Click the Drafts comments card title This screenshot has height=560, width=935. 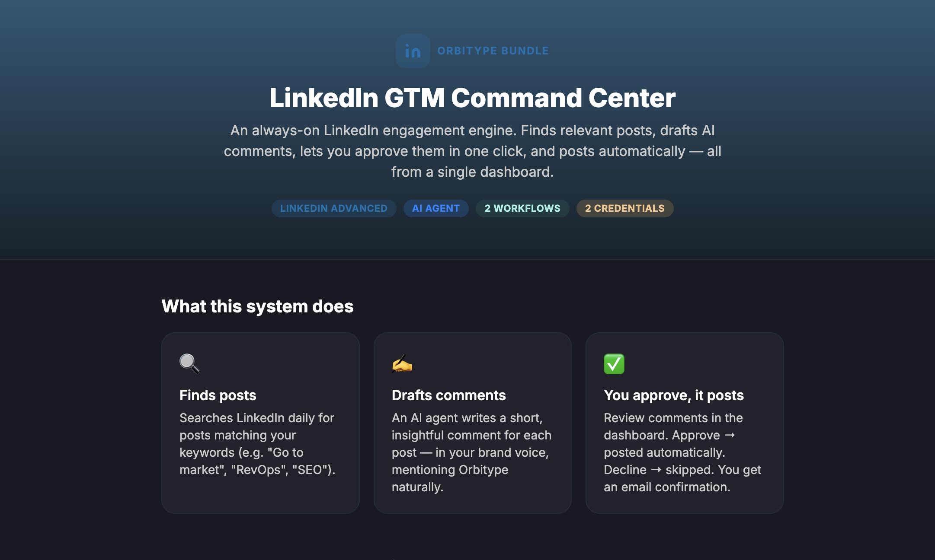click(448, 395)
